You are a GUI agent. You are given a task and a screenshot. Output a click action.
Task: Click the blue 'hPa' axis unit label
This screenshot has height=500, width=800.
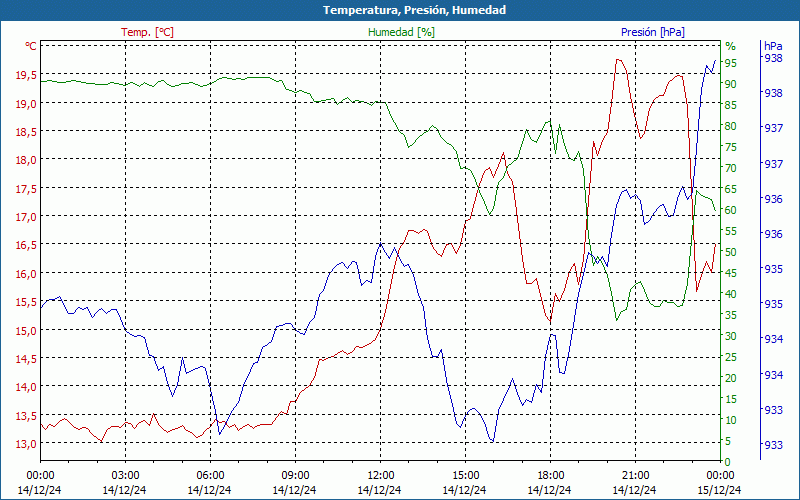coord(773,46)
